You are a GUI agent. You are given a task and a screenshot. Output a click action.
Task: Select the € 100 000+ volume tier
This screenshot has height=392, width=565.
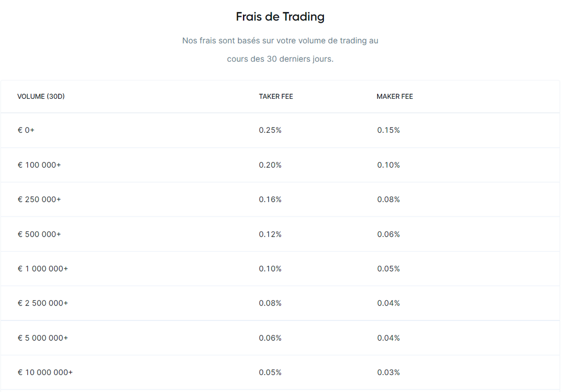click(x=40, y=165)
